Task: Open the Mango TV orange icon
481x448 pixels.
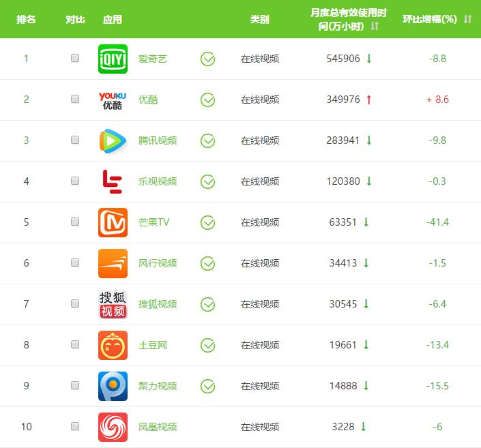Action: (113, 222)
